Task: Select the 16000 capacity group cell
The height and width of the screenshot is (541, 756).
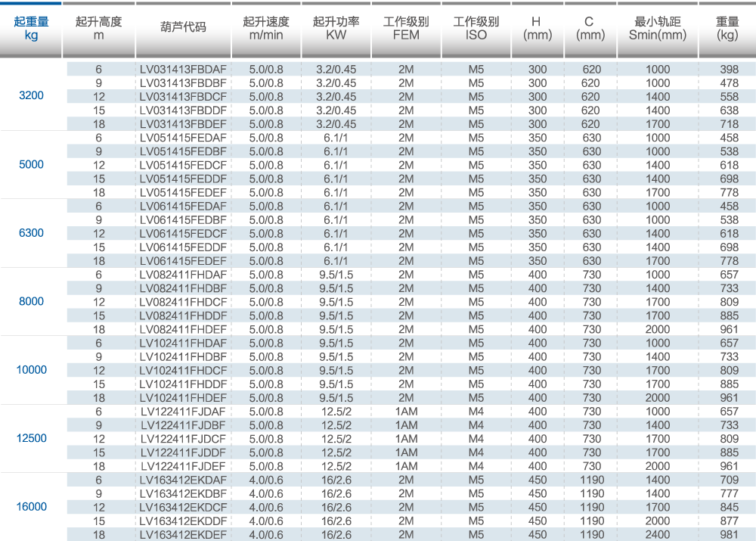Action: click(x=31, y=507)
